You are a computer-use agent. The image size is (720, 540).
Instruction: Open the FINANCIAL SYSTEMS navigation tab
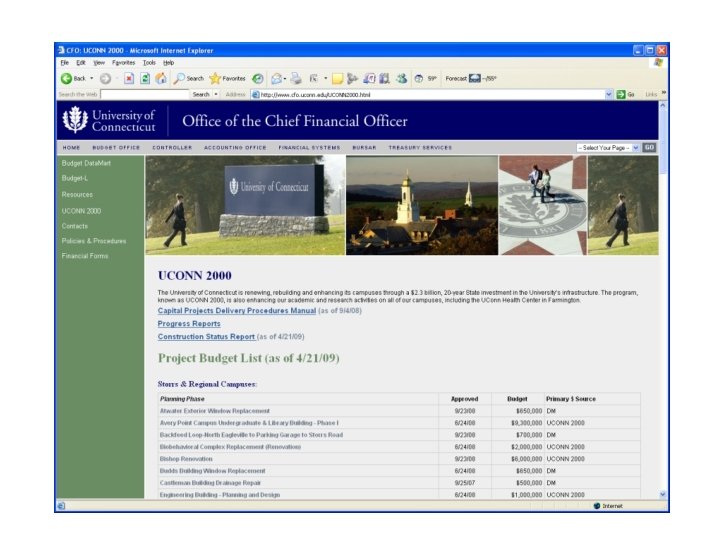pos(309,148)
